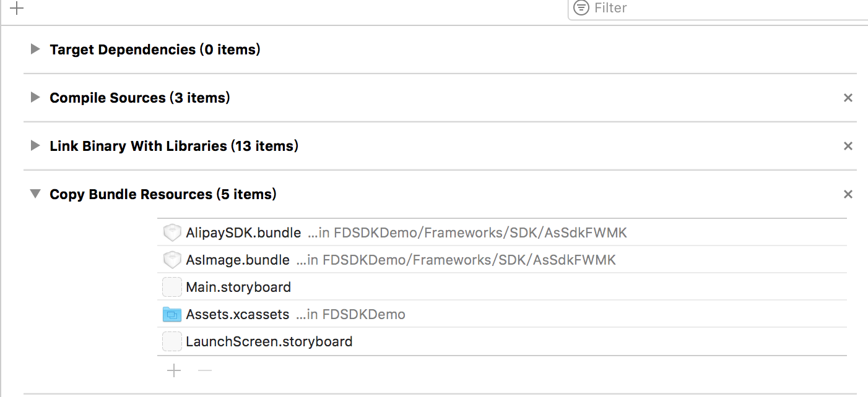This screenshot has width=868, height=397.
Task: Select the Main.storyboard row
Action: click(502, 287)
